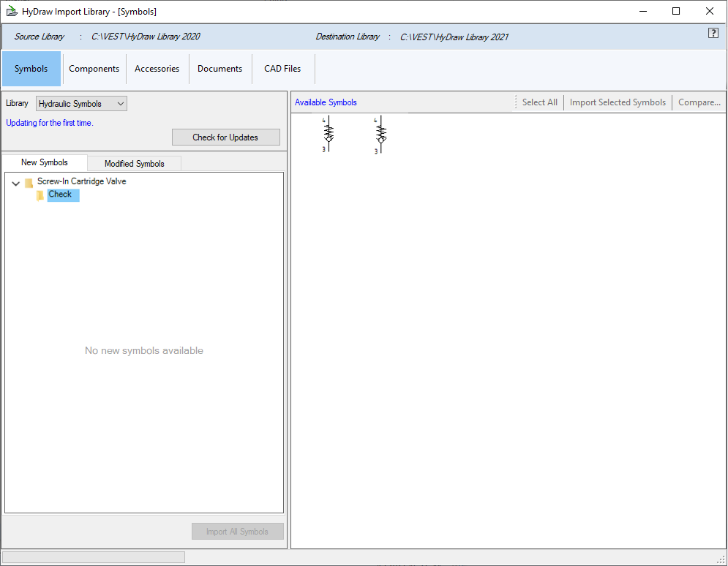Select the second check valve symbol thumbnail
The width and height of the screenshot is (728, 566).
point(380,135)
